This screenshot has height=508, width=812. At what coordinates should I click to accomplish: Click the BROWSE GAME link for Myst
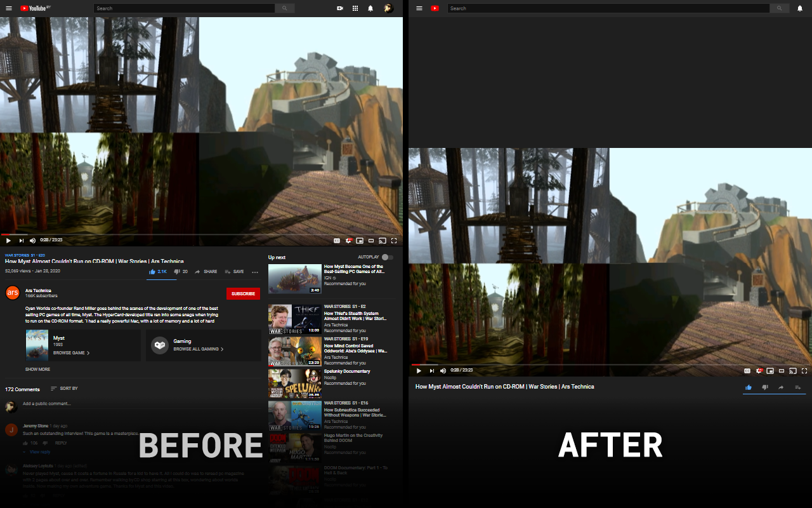pos(71,352)
